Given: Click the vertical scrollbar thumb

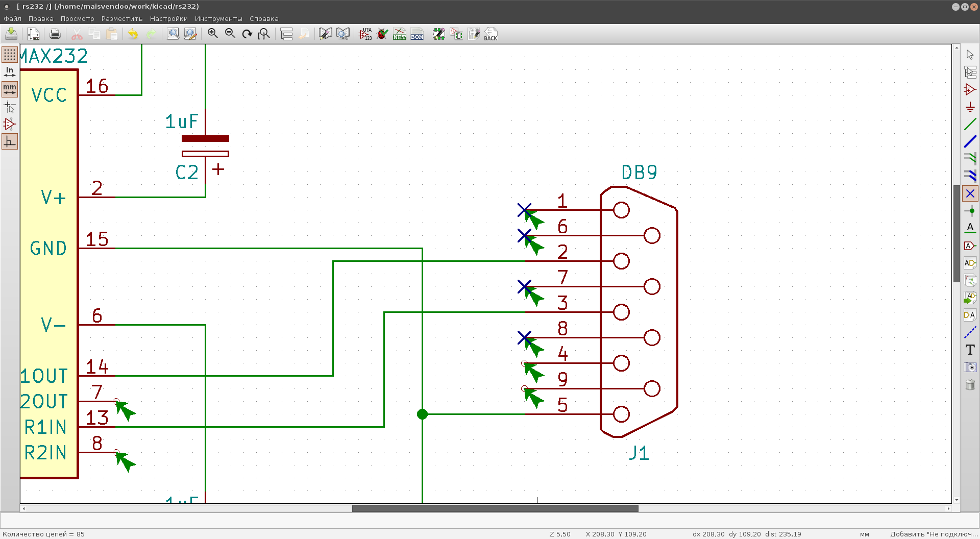Looking at the screenshot, I should click(x=957, y=234).
